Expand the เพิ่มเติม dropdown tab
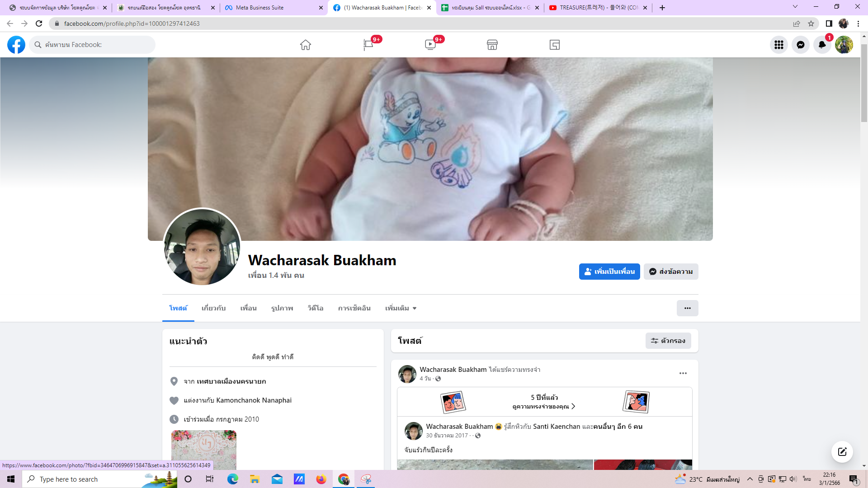The width and height of the screenshot is (868, 488). click(x=401, y=308)
